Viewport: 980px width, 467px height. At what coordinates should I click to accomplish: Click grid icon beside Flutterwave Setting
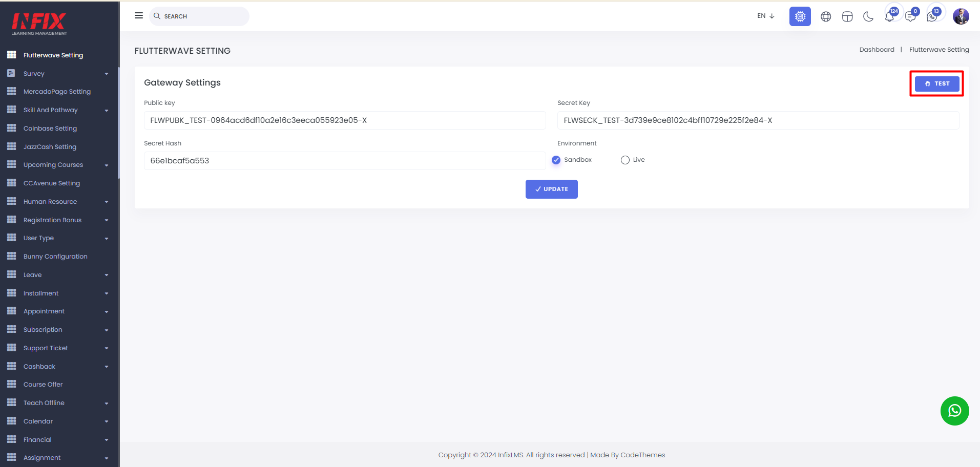click(12, 55)
